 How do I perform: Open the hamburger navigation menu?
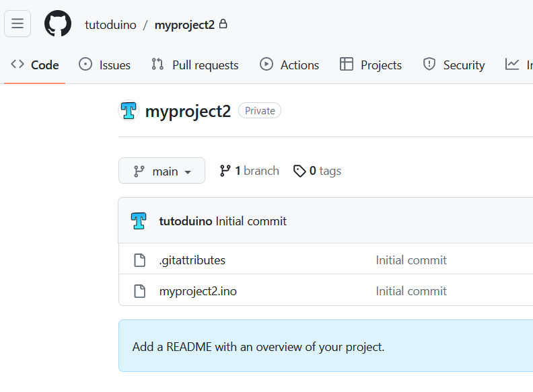(x=17, y=24)
